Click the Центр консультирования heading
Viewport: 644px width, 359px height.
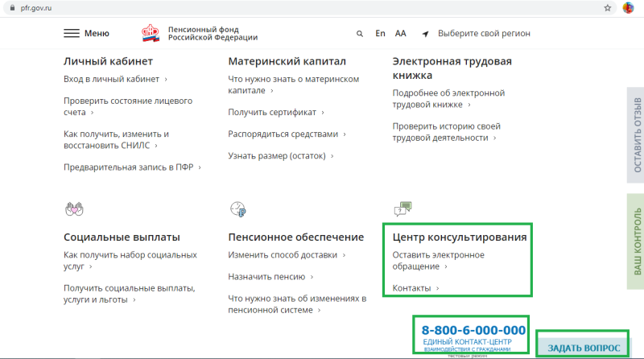coord(459,237)
